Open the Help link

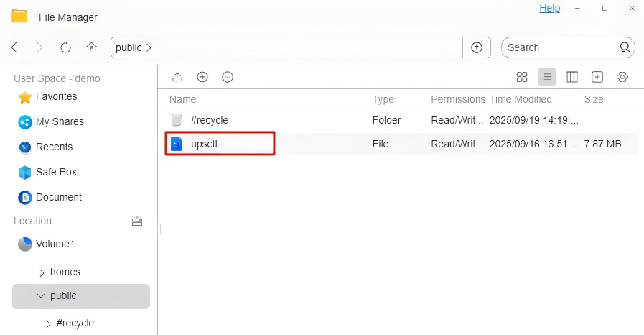point(549,8)
